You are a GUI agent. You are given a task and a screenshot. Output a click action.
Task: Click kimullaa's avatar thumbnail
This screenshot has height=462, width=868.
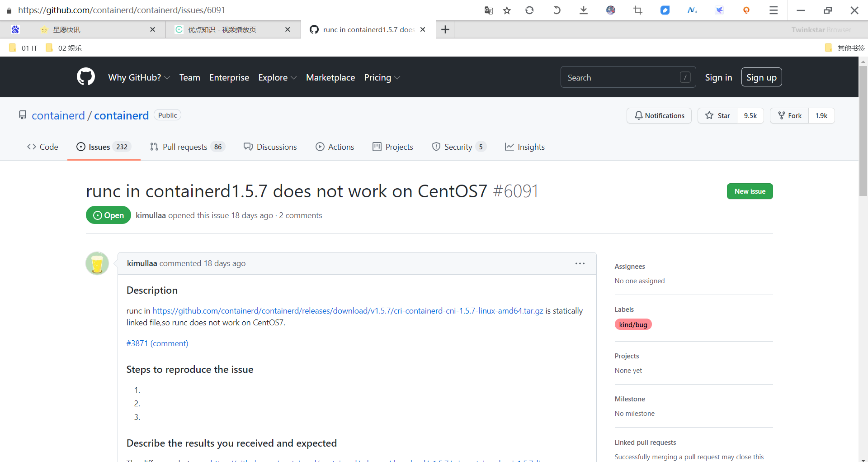[97, 263]
